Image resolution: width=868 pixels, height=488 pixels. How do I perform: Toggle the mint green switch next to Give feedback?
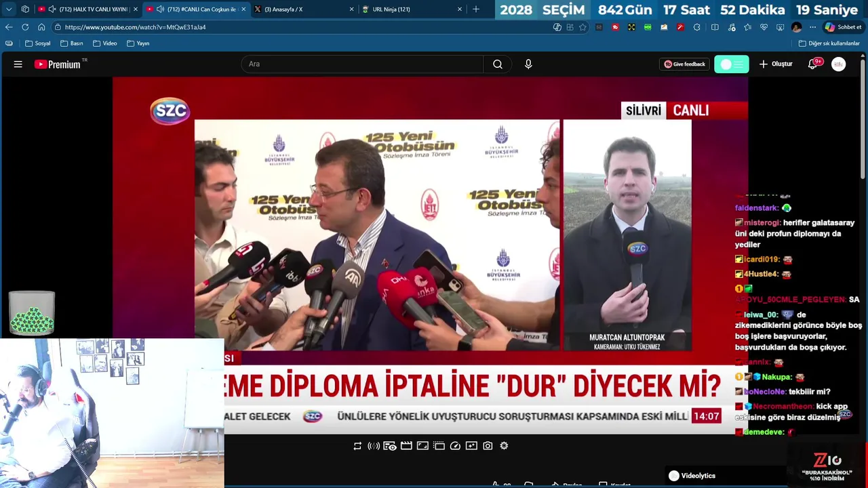[x=732, y=64]
